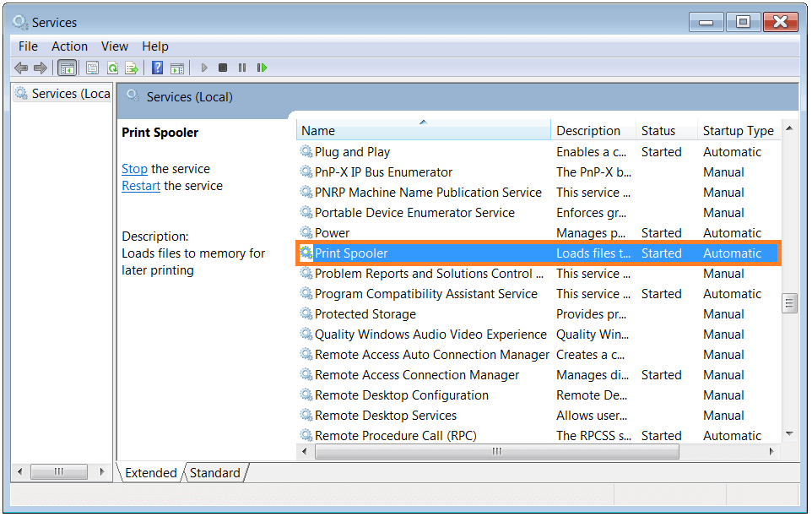The image size is (812, 517).
Task: Stop the service using the toolbar stop icon
Action: pyautogui.click(x=222, y=68)
